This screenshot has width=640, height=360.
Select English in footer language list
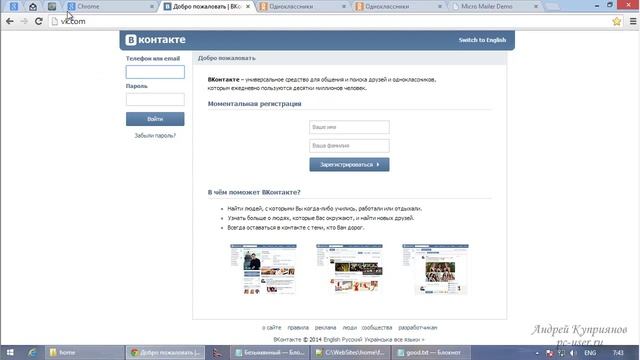[x=331, y=340]
